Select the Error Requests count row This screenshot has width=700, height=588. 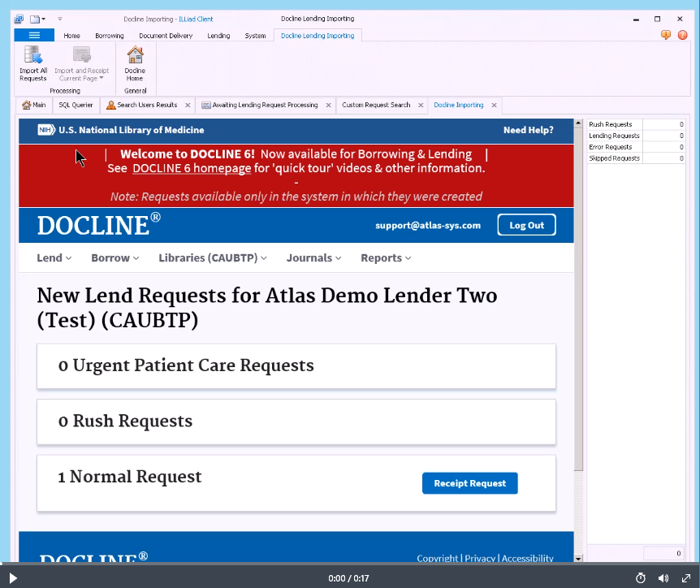636,147
